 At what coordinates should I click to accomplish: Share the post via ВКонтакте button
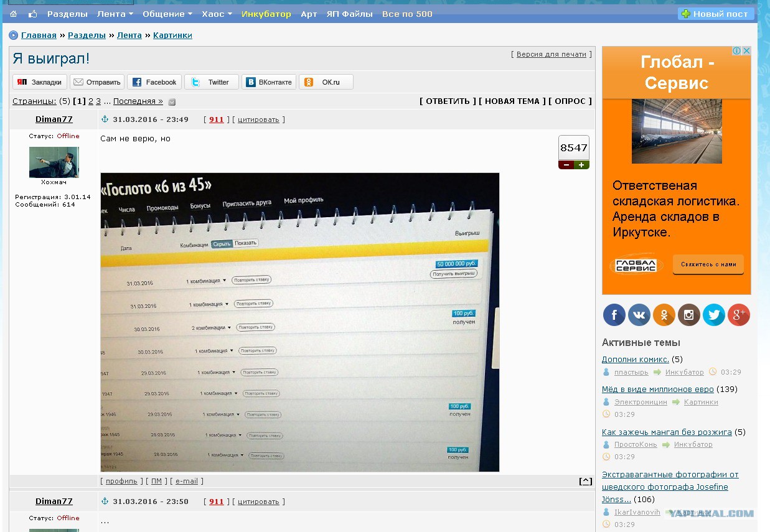(x=269, y=82)
